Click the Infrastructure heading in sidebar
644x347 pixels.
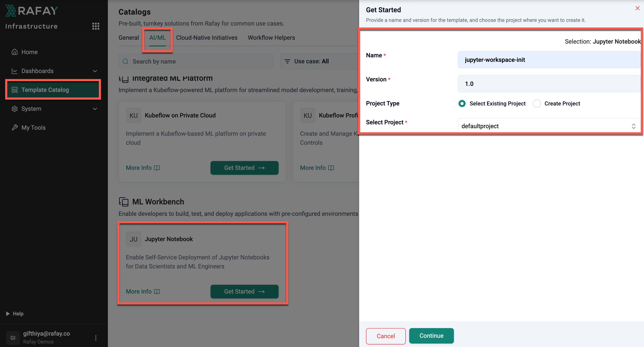coord(32,26)
